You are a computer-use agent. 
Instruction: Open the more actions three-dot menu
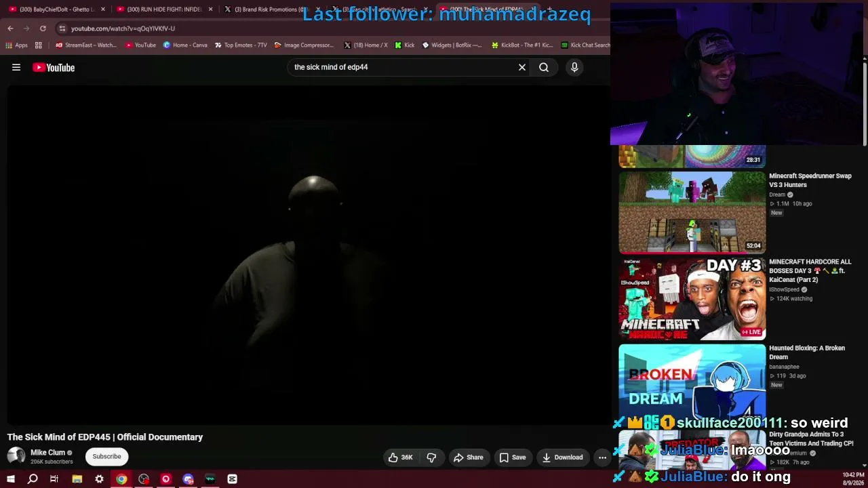tap(602, 457)
